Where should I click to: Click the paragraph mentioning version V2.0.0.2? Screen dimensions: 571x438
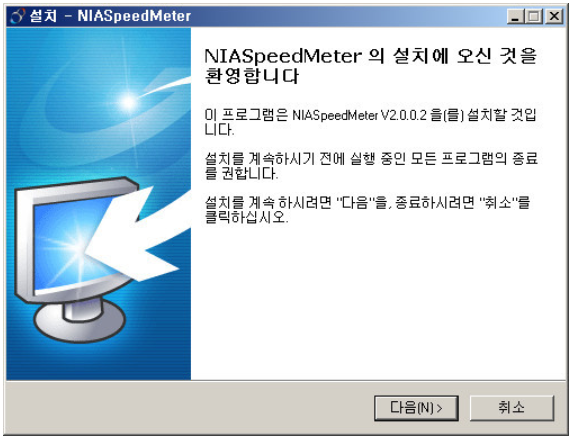click(370, 122)
